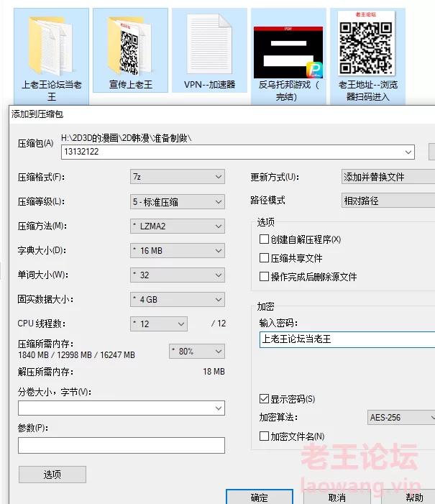Screen dimensions: 435x504
Task: Open the CPU 线程数 12 dropdown
Action: (x=159, y=324)
